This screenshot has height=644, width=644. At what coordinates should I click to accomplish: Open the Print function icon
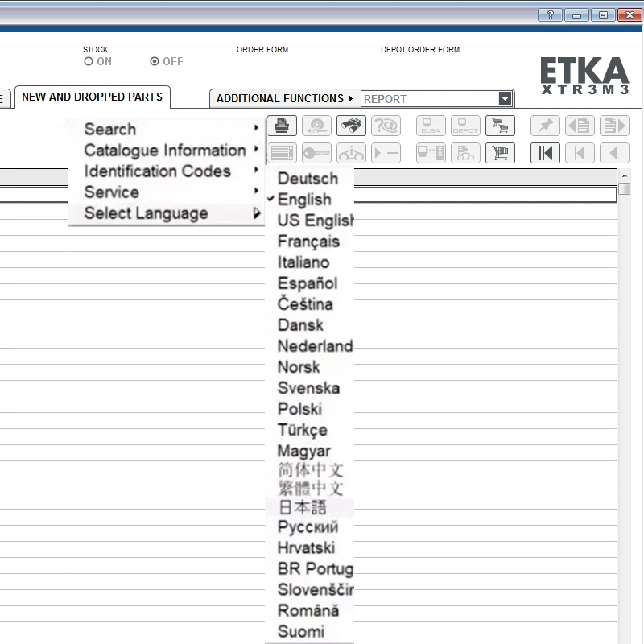pyautogui.click(x=283, y=126)
